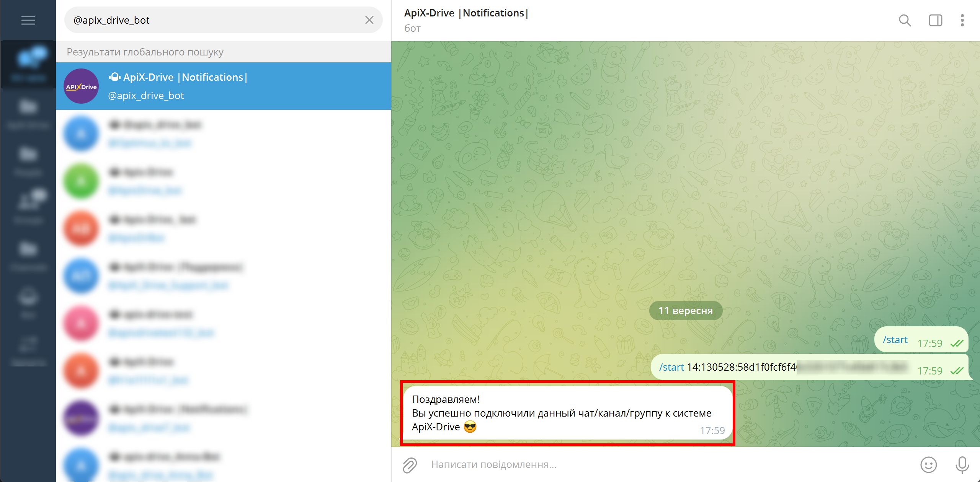Click the /start command in first message
Image resolution: width=980 pixels, height=482 pixels.
tap(895, 340)
